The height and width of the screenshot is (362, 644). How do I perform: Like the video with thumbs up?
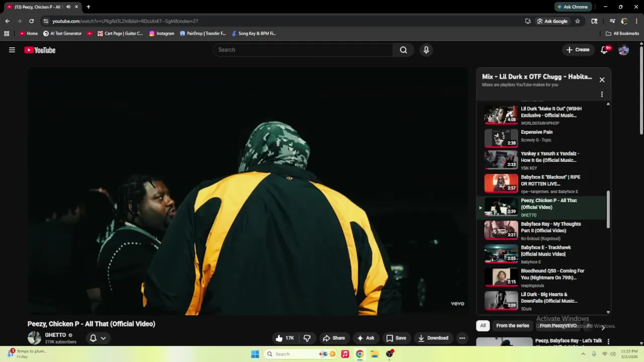pyautogui.click(x=284, y=338)
